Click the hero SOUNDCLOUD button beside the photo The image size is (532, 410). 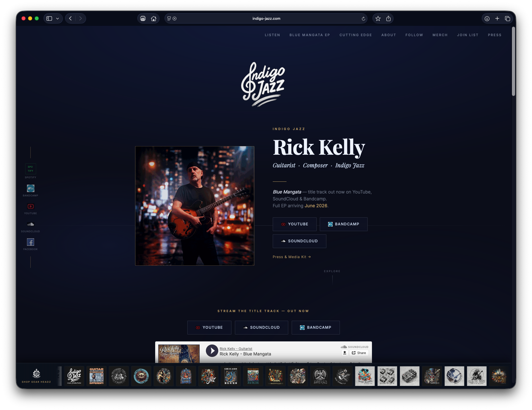tap(299, 241)
